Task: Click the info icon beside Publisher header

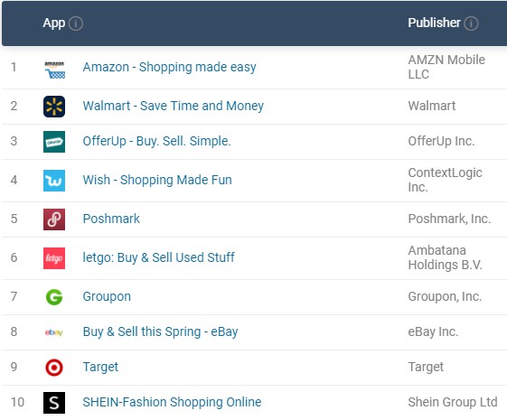Action: (471, 23)
